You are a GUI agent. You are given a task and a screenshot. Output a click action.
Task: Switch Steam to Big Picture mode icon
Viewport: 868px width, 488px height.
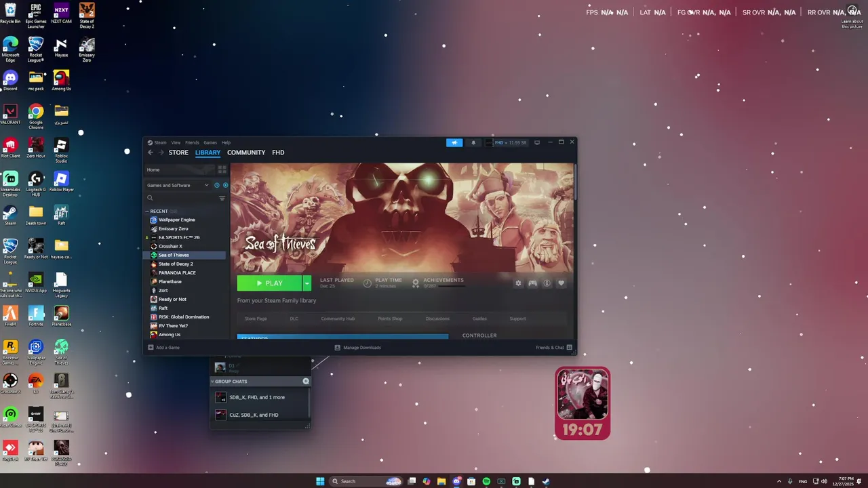click(x=537, y=142)
